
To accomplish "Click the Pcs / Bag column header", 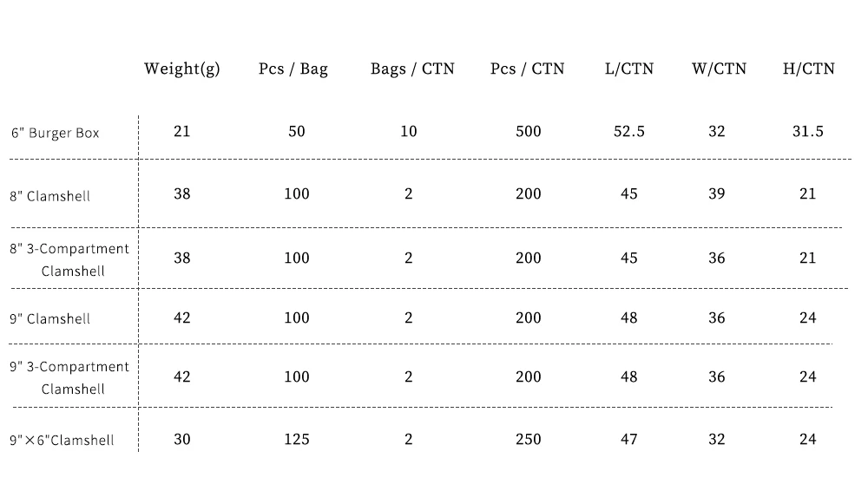I will tap(293, 69).
